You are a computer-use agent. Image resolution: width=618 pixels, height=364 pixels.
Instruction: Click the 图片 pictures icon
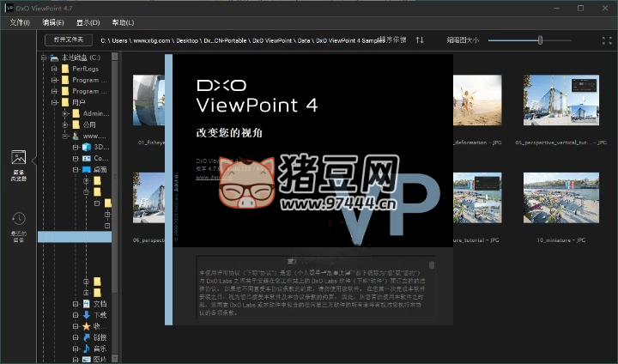click(x=87, y=360)
